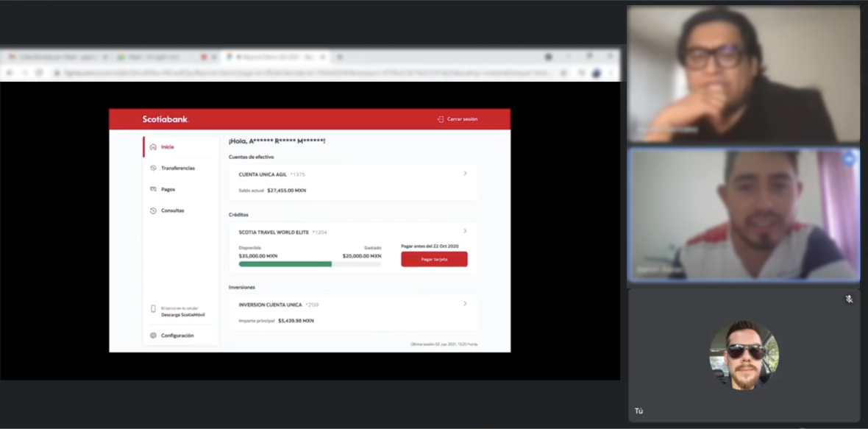Click the phone icon beside Descarga ScotiaMóvil
The height and width of the screenshot is (429, 868).
153,309
